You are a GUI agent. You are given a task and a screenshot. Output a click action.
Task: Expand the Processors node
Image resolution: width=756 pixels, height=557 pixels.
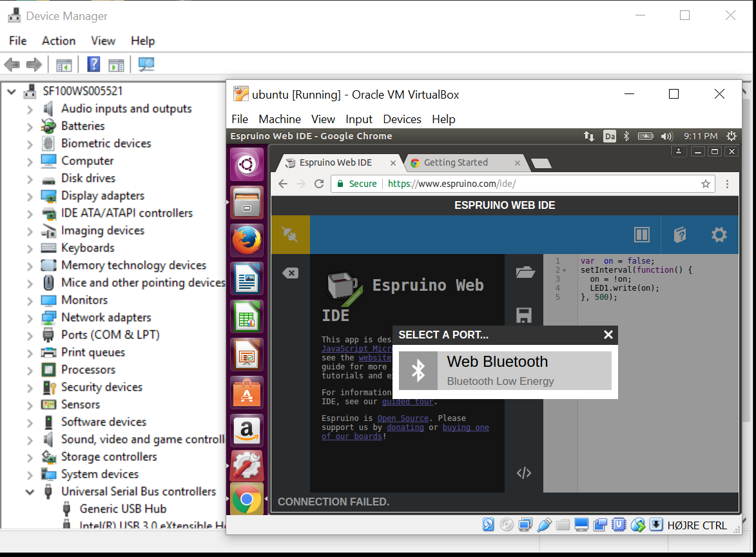pyautogui.click(x=30, y=371)
